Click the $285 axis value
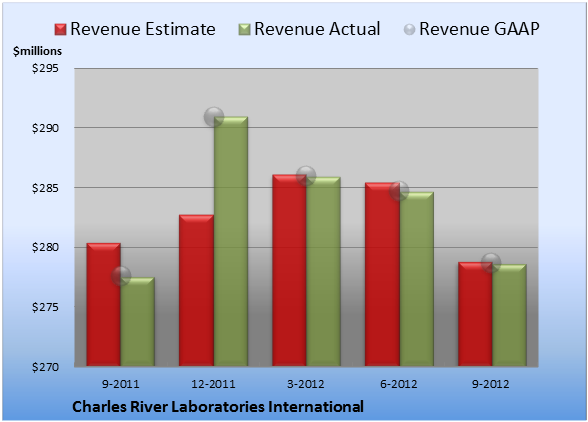This screenshot has width=588, height=422. [45, 188]
